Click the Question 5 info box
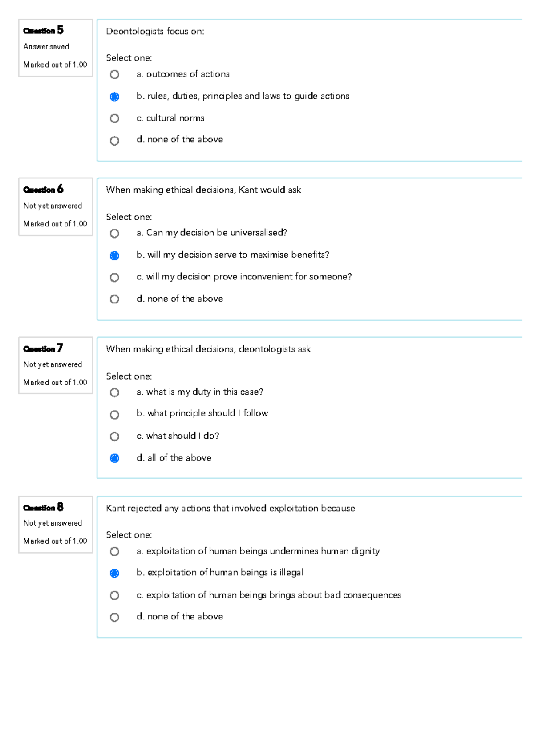The height and width of the screenshot is (756, 534). click(x=55, y=47)
